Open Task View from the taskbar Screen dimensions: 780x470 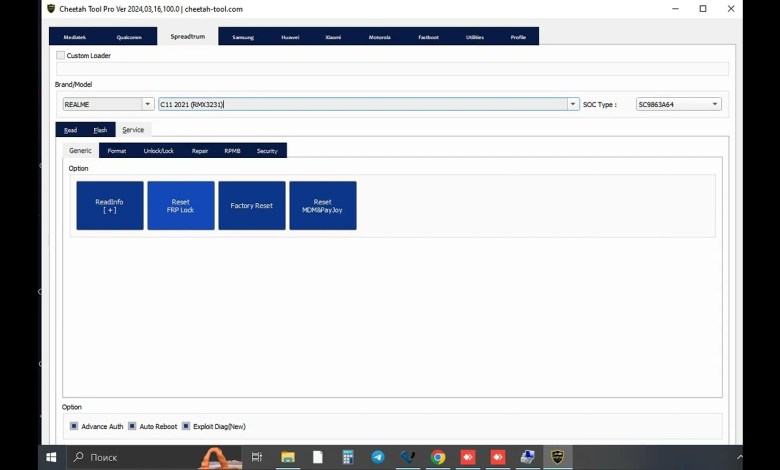257,457
